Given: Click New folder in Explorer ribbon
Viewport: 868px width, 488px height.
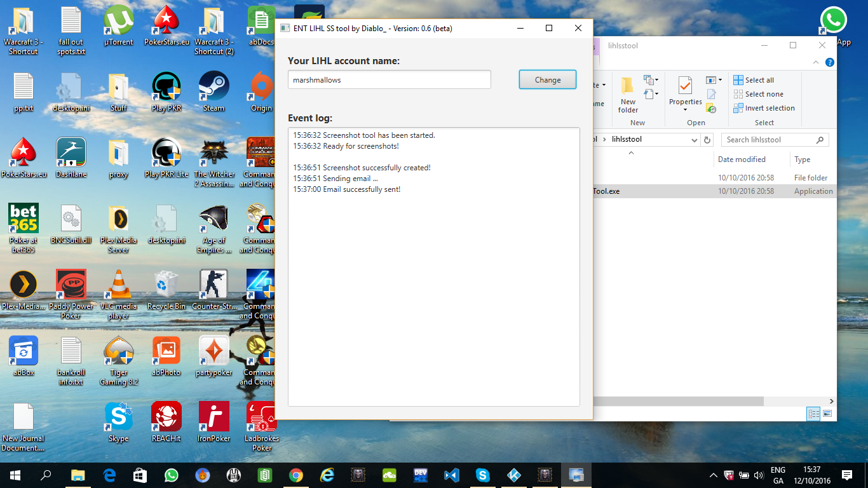Looking at the screenshot, I should [628, 95].
